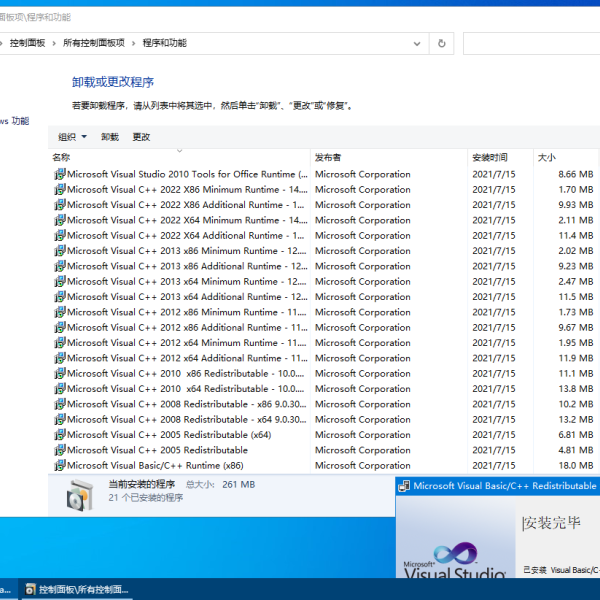The width and height of the screenshot is (600, 600).
Task: Click icon of Visual C++ 2005 Redistributable without x64
Action: click(60, 450)
